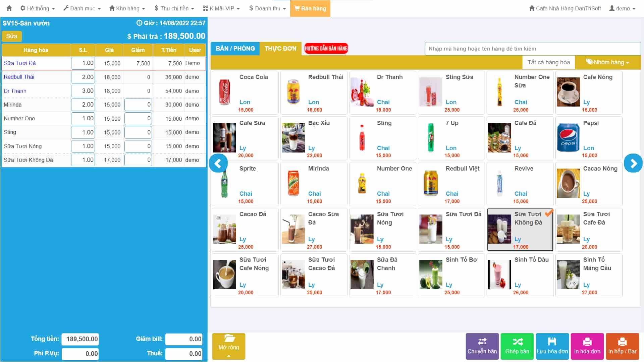Image resolution: width=644 pixels, height=362 pixels.
Task: Open Mở rộng folder menu
Action: point(229,346)
